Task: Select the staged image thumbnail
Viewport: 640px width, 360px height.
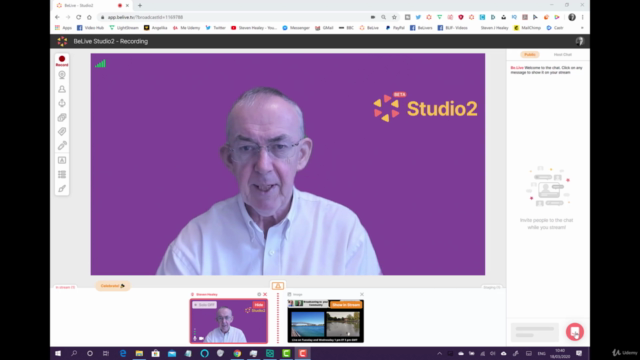Action: point(325,321)
